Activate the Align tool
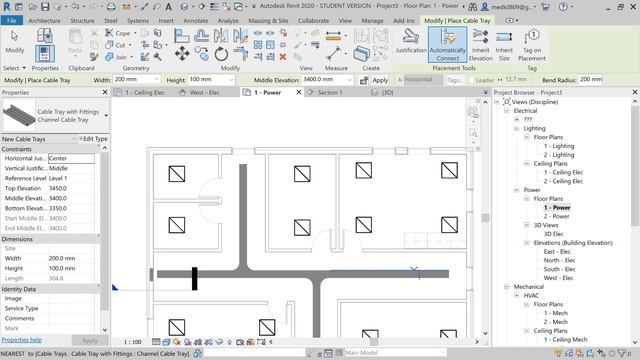Screen dimensions: 640x360 [182, 36]
